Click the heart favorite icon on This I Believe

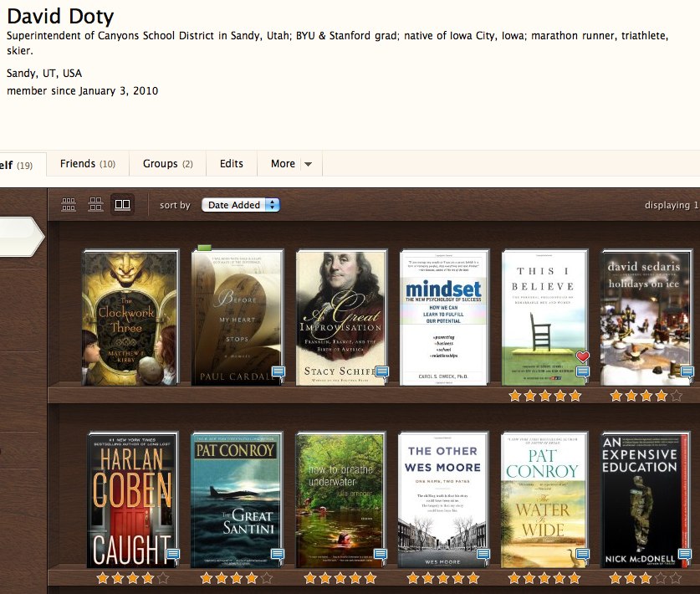click(583, 357)
